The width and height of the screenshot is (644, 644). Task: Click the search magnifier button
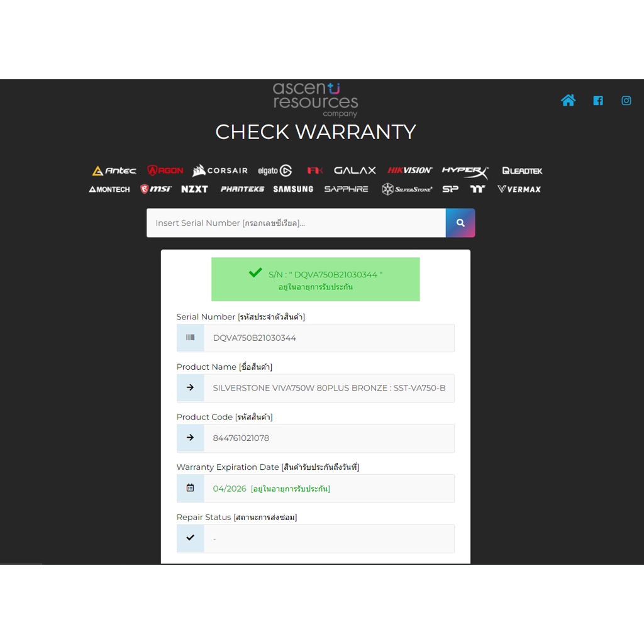click(460, 223)
